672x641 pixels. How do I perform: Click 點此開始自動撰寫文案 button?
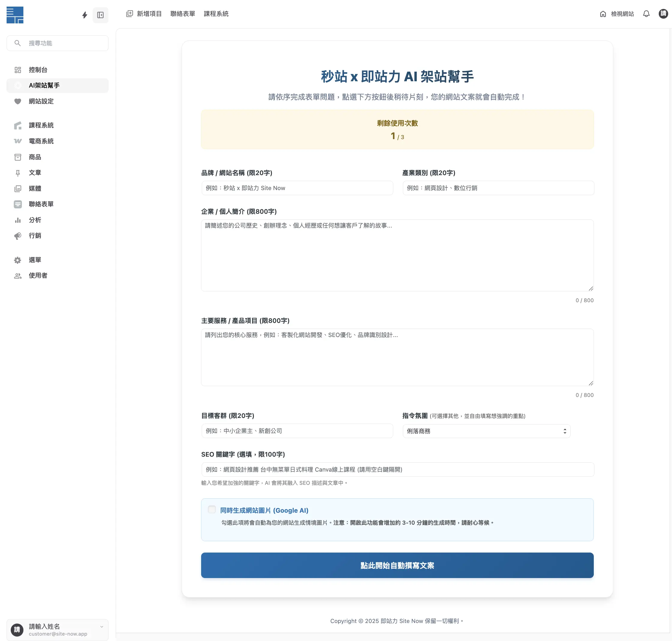click(x=397, y=565)
